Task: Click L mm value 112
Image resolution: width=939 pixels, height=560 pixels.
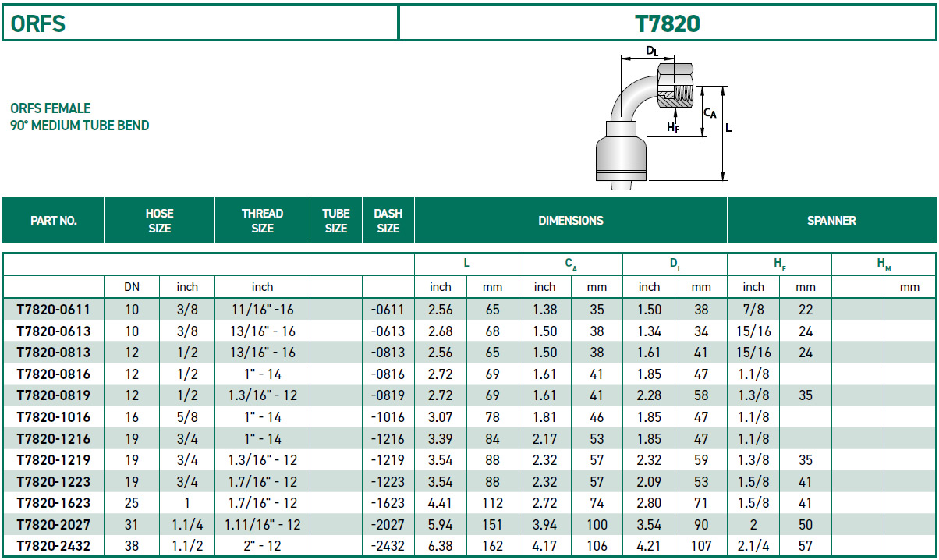Action: tap(493, 503)
